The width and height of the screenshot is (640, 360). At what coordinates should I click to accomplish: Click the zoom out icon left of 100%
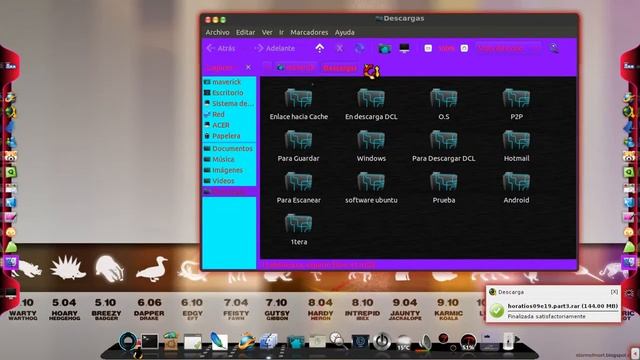(428, 48)
